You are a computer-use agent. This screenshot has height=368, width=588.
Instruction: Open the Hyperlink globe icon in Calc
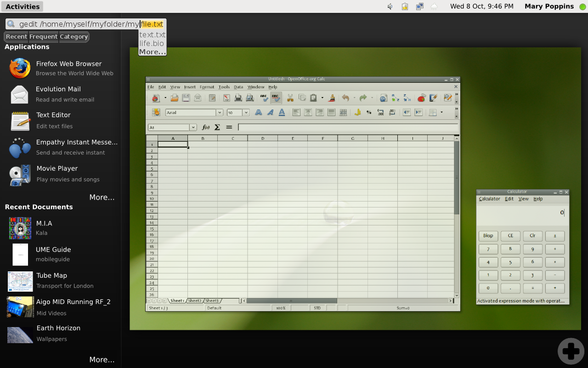point(383,98)
